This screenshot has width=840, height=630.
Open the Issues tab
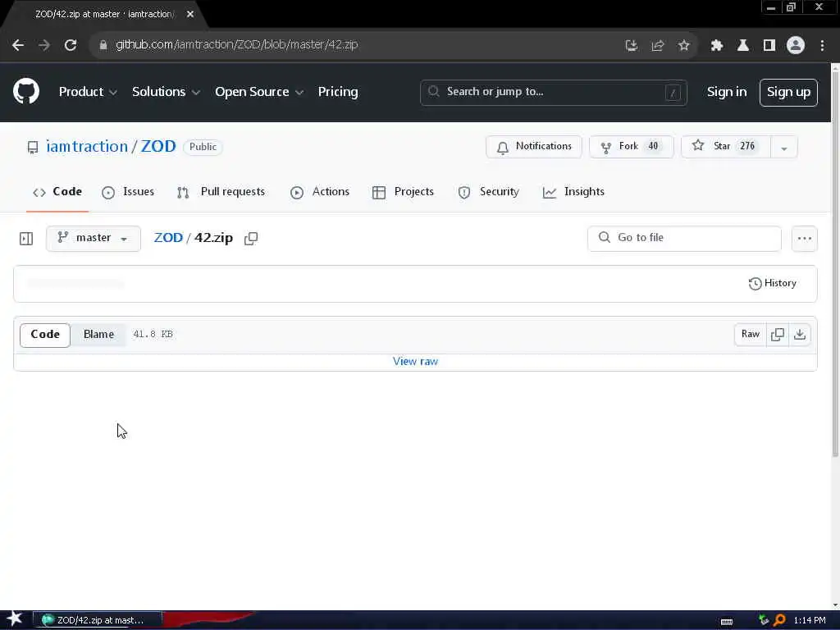point(128,192)
